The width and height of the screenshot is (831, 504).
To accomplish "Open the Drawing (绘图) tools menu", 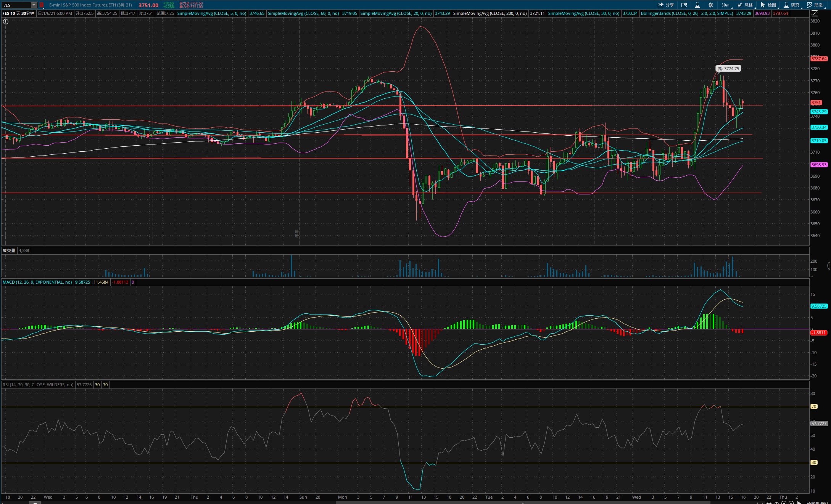I will pyautogui.click(x=768, y=5).
